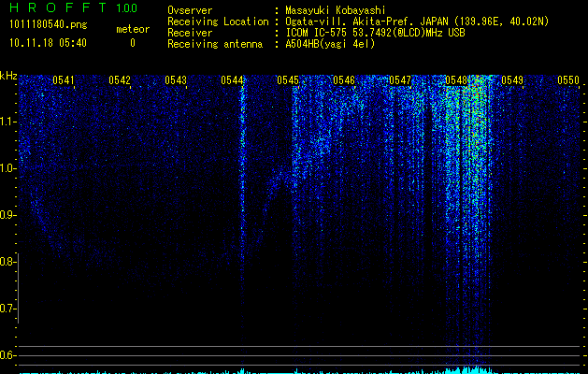Click the 0549 time marker
Viewport: 588px width, 374px height.
(512, 80)
